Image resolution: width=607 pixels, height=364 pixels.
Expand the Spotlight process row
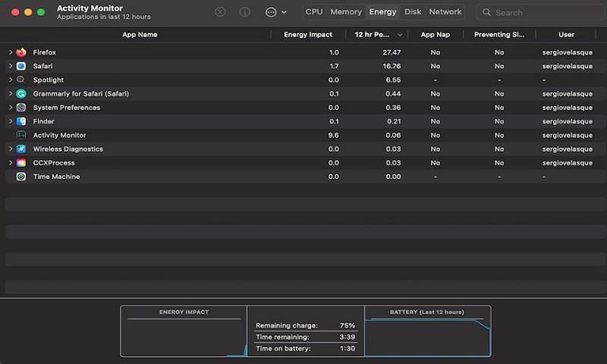pos(11,80)
